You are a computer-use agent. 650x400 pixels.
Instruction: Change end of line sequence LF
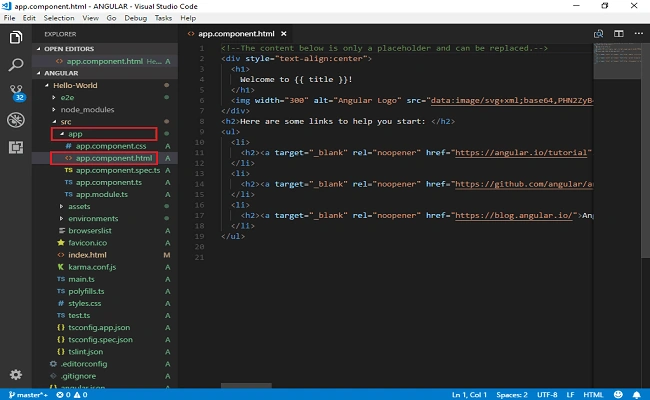[x=570, y=395]
